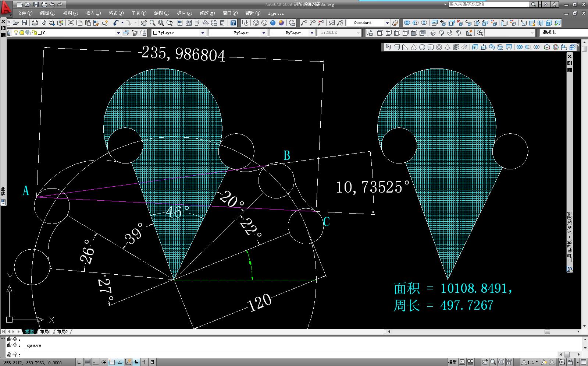Open the Properties palette icon
This screenshot has width=588, height=366.
point(180,23)
